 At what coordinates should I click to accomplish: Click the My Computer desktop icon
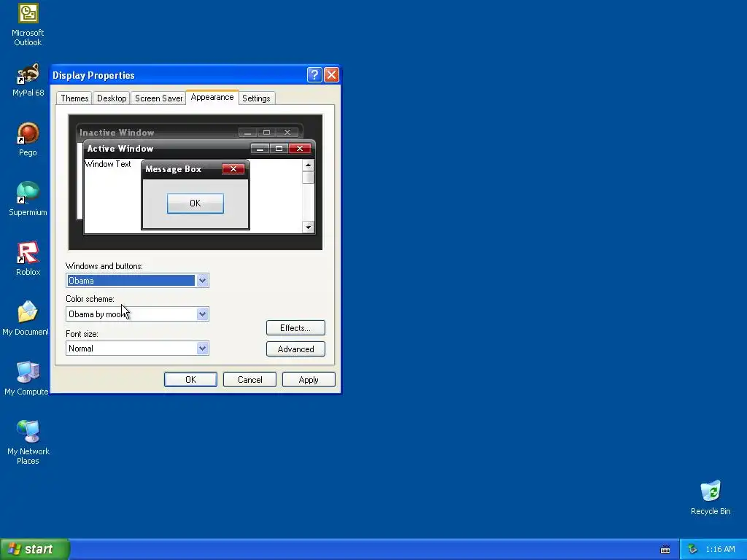(26, 378)
